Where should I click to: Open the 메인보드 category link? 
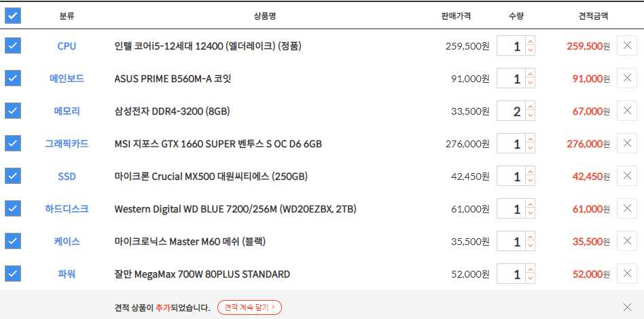point(67,79)
